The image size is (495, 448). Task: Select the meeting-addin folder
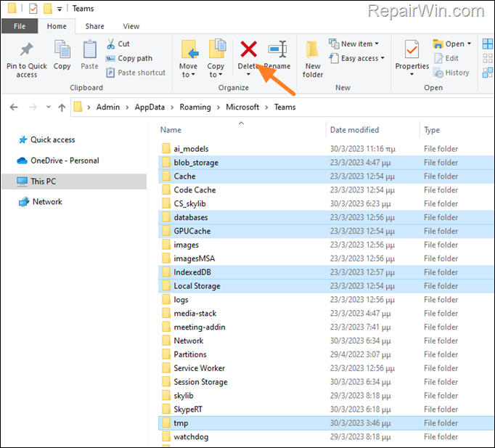(x=326, y=327)
